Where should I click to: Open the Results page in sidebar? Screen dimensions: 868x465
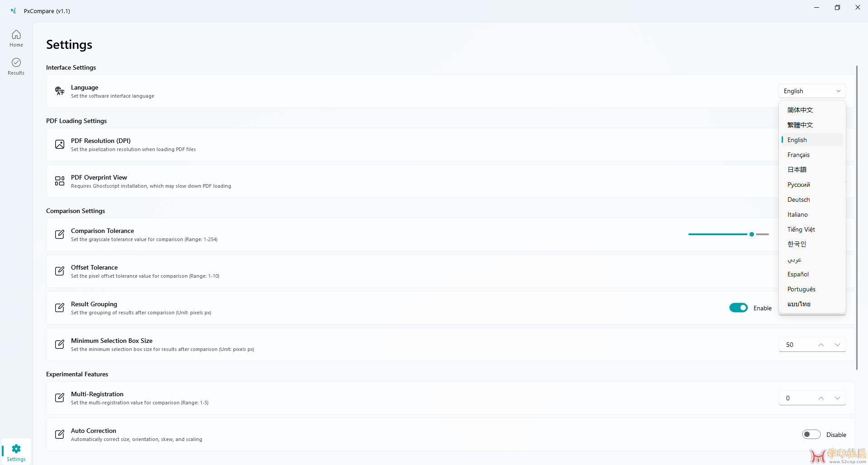pyautogui.click(x=16, y=66)
